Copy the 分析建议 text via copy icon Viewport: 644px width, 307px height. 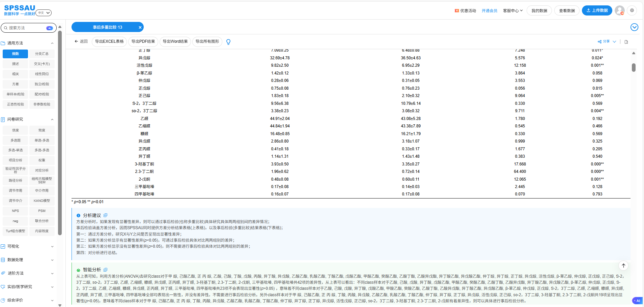click(106, 215)
